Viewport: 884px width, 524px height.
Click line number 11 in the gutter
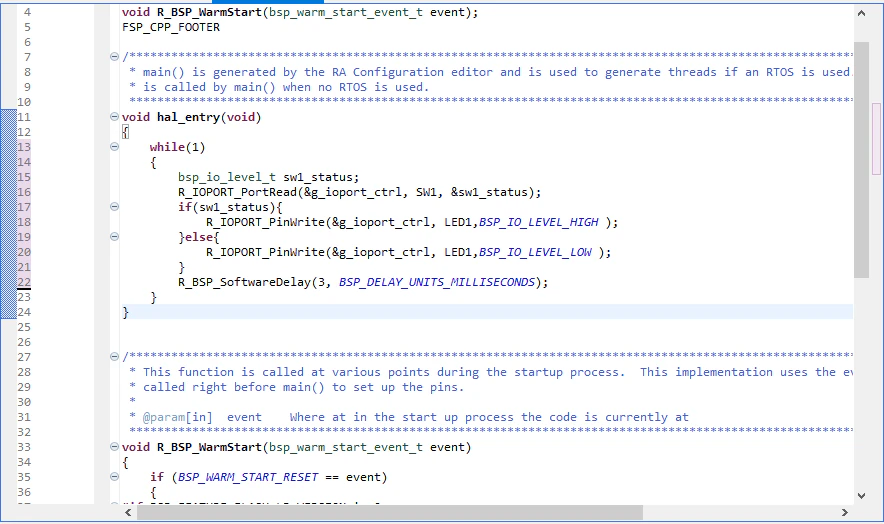(24, 117)
